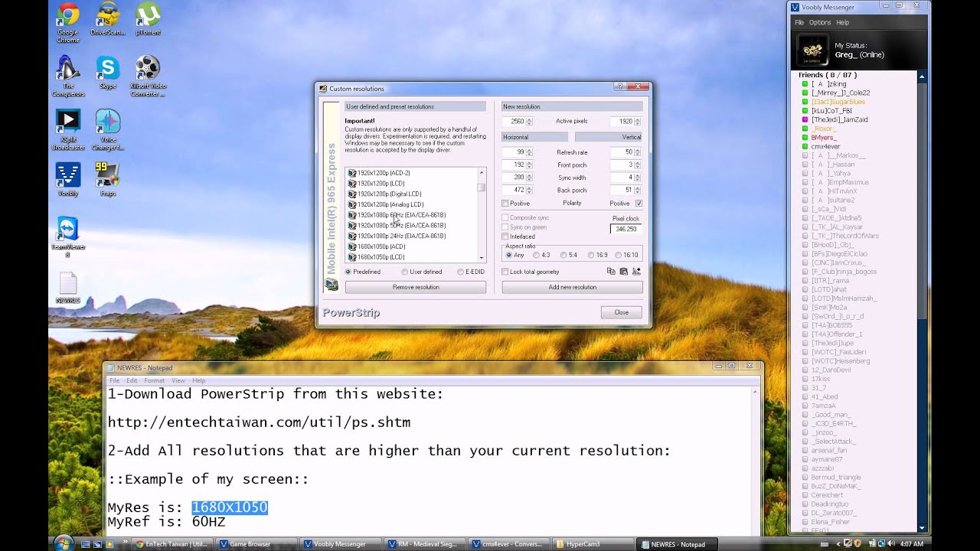Open the DriverScan desktop icon
Viewport: 980px width, 551px height.
[107, 20]
